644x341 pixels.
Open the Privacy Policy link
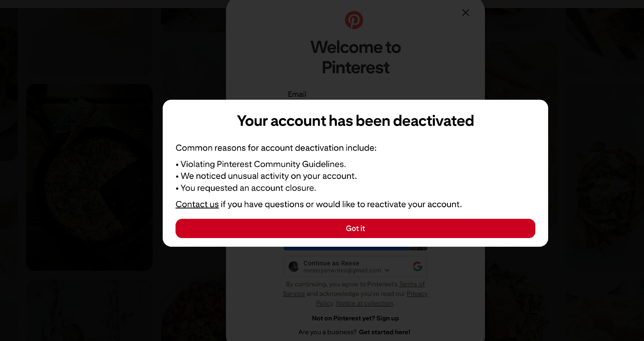click(417, 294)
